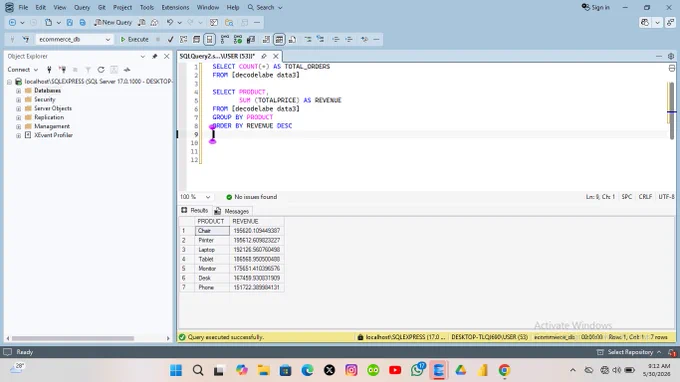The height and width of the screenshot is (382, 680).
Task: Click the Save file icon
Action: pyautogui.click(x=70, y=23)
